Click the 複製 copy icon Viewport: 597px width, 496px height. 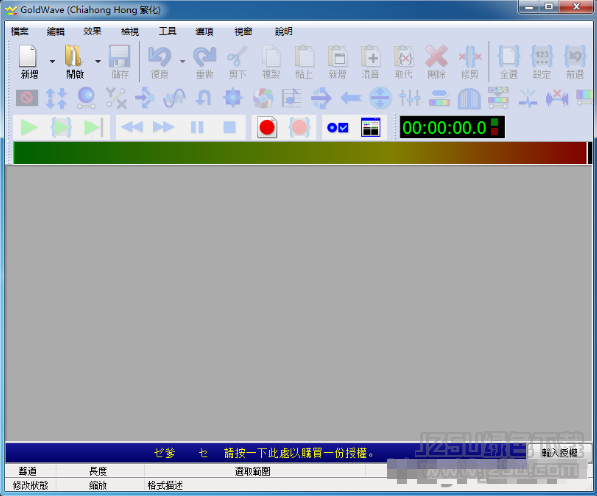tap(271, 56)
